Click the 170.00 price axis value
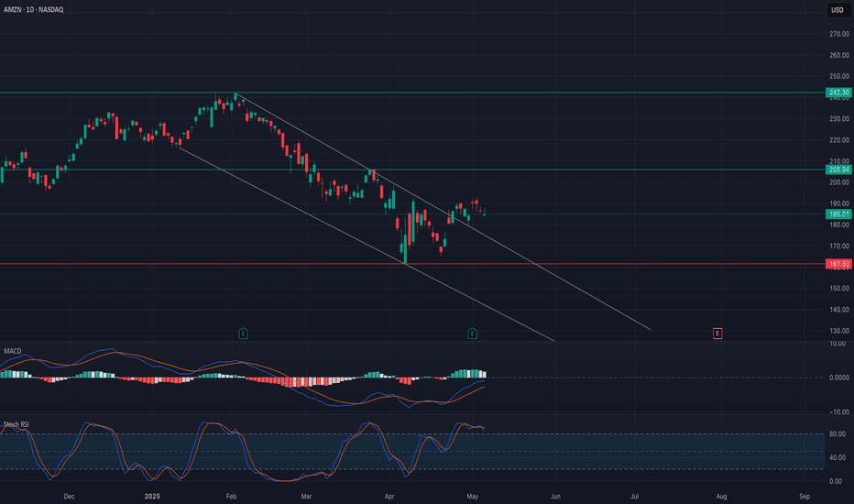The image size is (854, 504). (x=839, y=247)
